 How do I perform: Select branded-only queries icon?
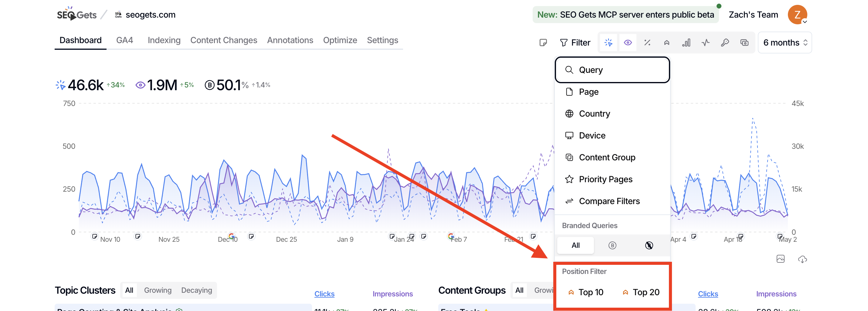(612, 245)
